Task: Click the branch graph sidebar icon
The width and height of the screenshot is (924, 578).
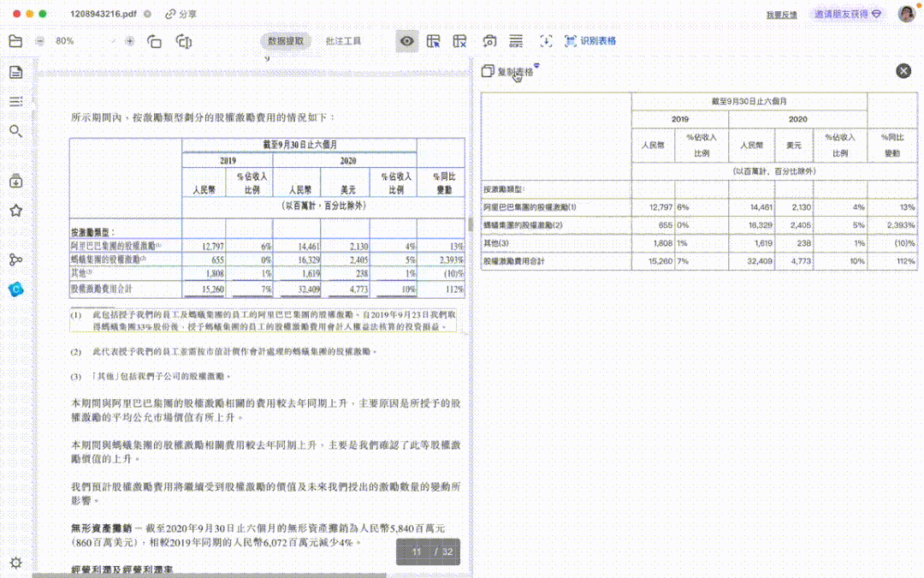Action: coord(16,259)
